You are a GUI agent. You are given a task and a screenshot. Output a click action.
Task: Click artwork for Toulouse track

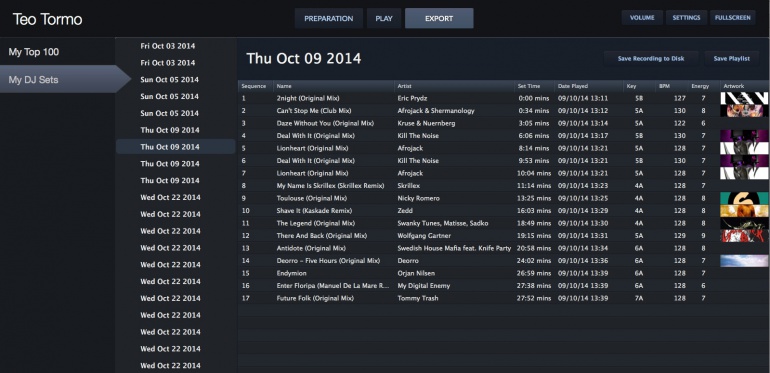pos(744,198)
